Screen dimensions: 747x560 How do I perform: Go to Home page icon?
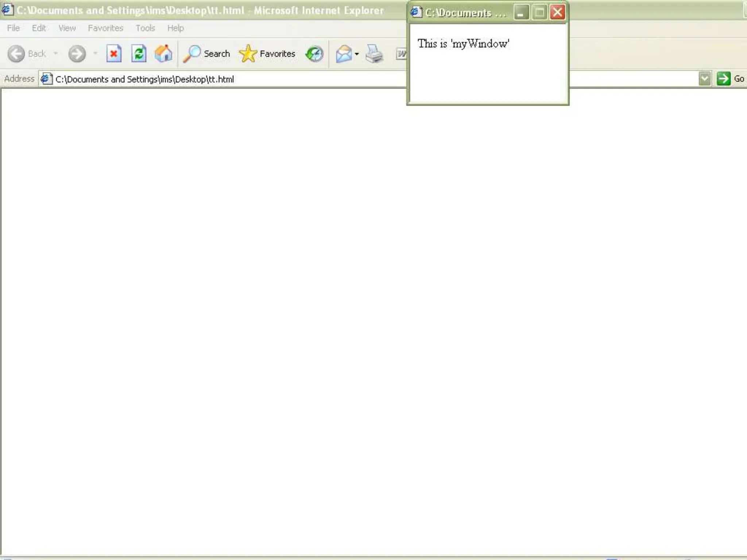tap(163, 54)
